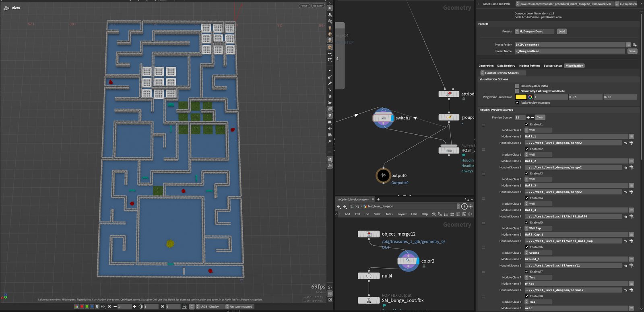
Task: Select the output0 node icon
Action: (383, 175)
